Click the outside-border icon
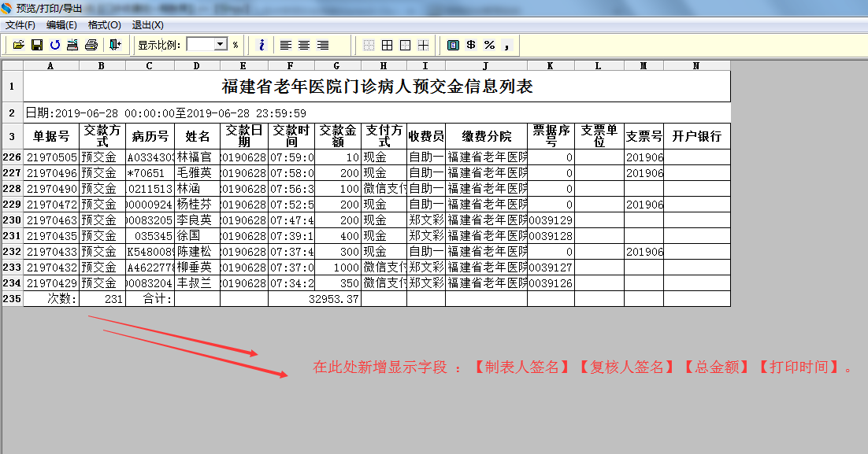 405,46
